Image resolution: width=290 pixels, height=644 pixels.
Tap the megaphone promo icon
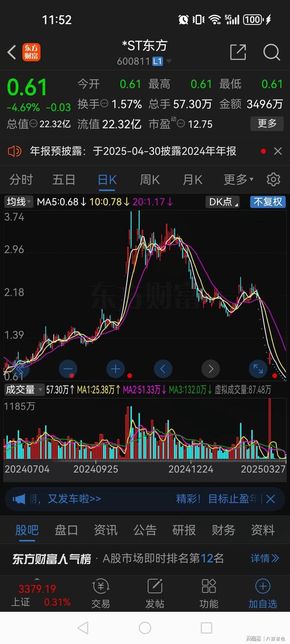point(19,499)
